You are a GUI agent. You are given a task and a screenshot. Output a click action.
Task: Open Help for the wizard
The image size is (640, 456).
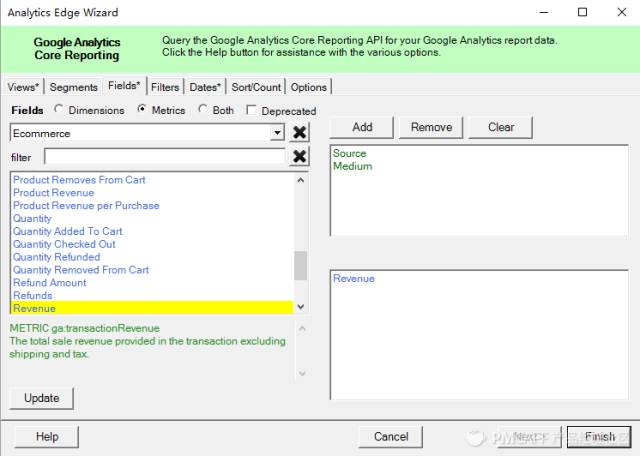[47, 437]
